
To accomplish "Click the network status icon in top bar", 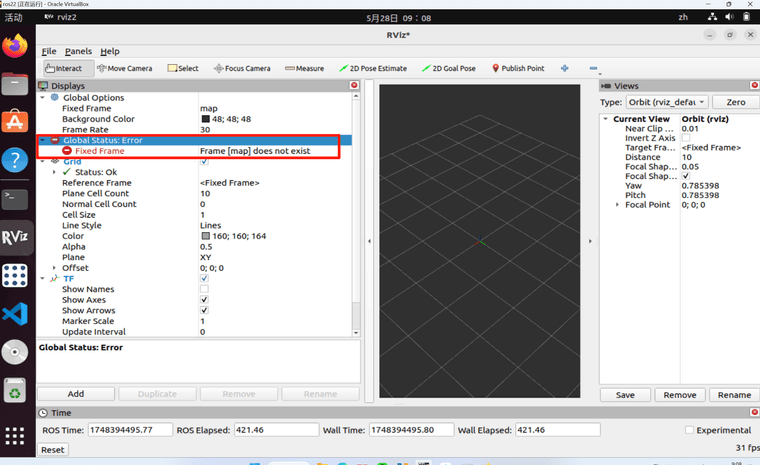I will click(712, 17).
